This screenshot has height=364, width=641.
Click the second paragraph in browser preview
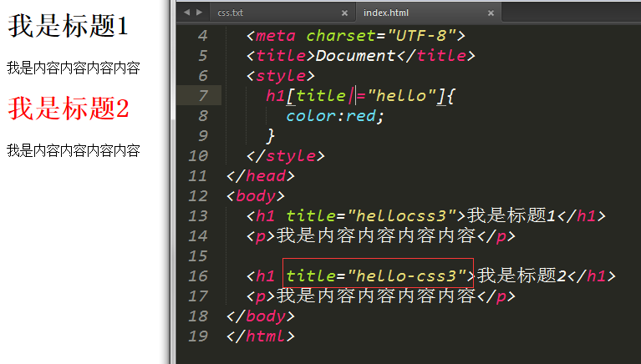74,150
